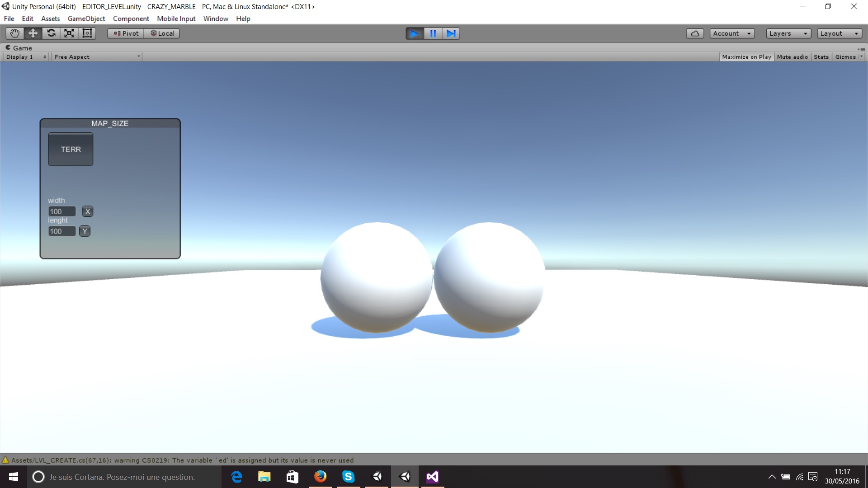Click the X button beside width field
This screenshot has width=868, height=488.
(x=88, y=211)
